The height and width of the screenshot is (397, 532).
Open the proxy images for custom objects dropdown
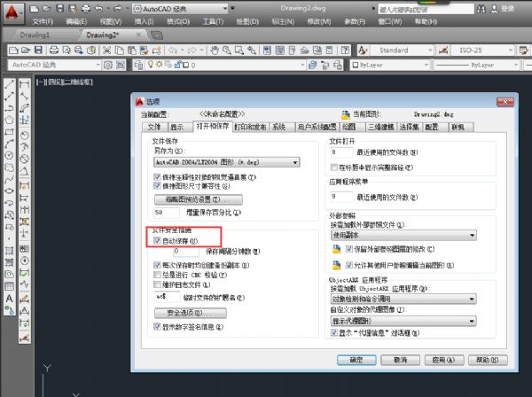tap(403, 321)
